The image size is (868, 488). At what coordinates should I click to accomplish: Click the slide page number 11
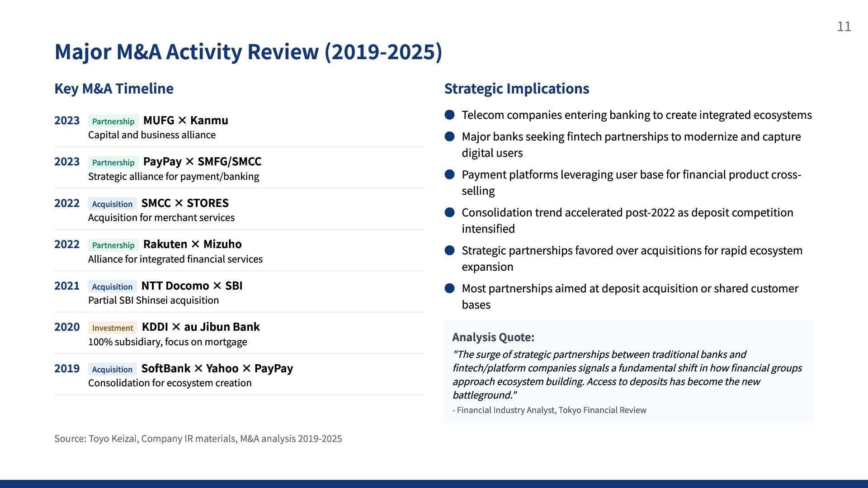click(x=844, y=27)
